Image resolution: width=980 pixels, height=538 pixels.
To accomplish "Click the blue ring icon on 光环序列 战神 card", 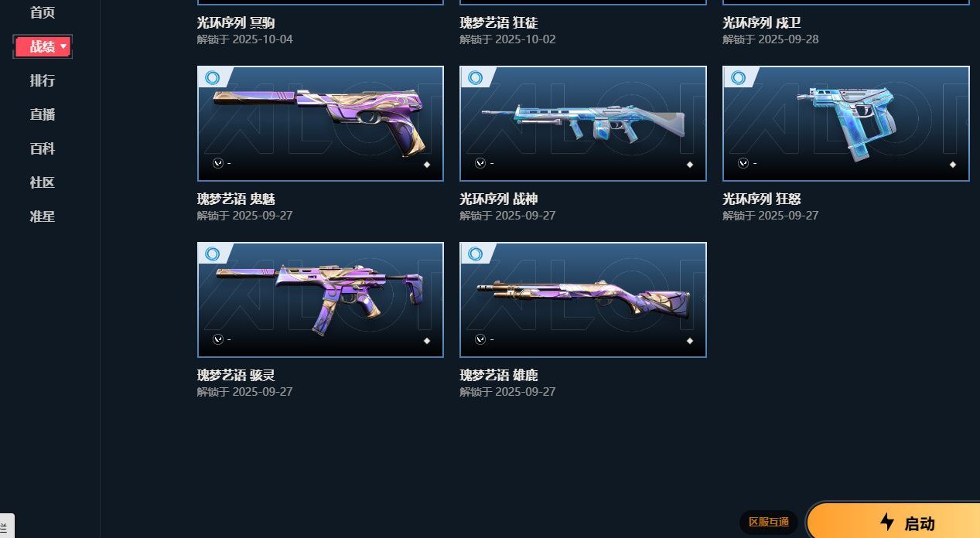I will coord(475,77).
